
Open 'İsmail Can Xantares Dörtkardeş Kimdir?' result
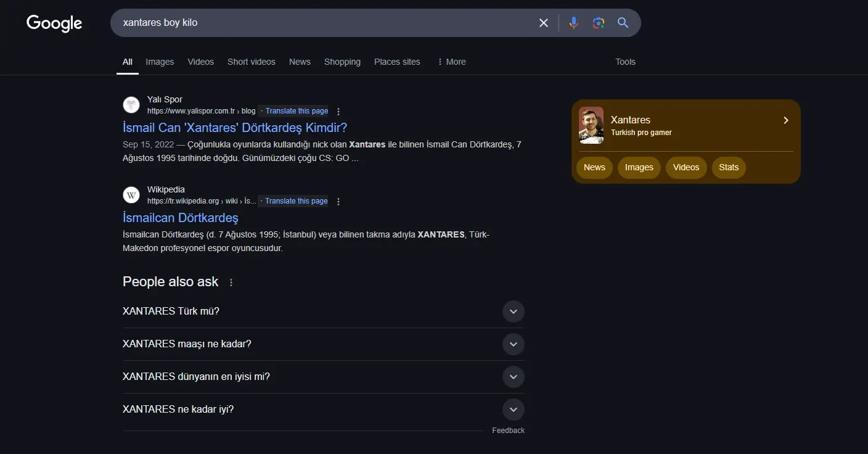[x=235, y=128]
